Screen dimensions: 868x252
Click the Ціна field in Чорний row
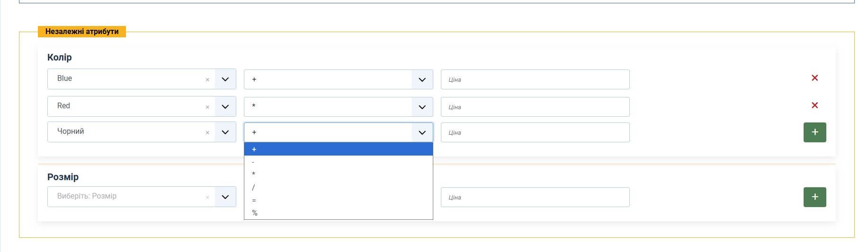pos(535,132)
